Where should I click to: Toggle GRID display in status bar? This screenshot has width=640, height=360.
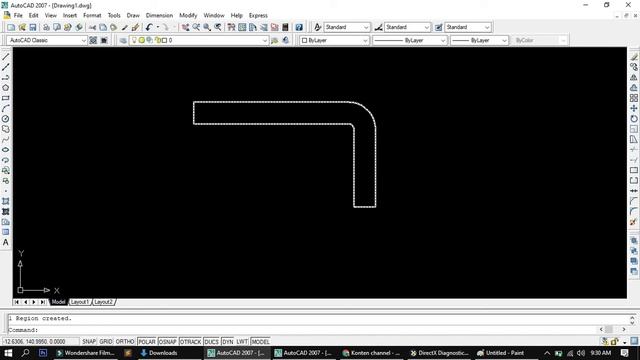pos(105,342)
